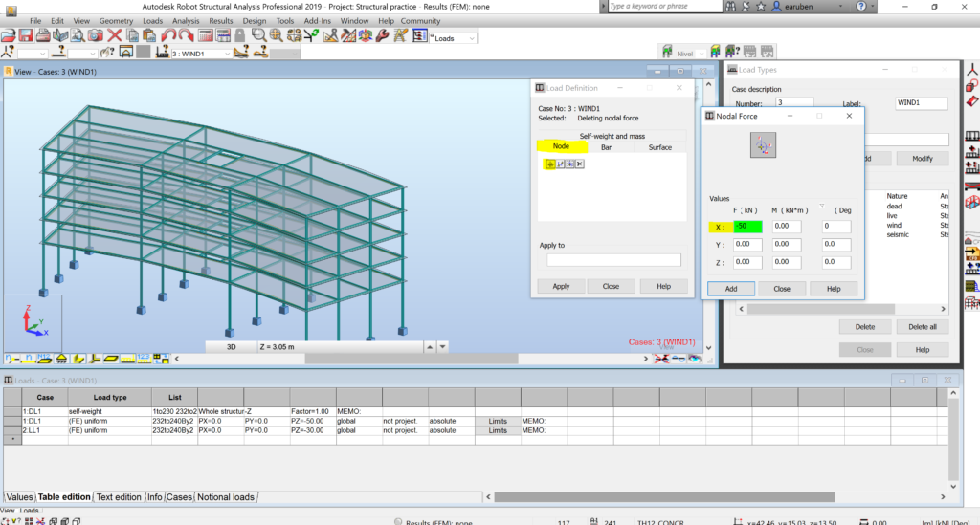Screen dimensions: 980x525
Task: Open the Add-Ins menu
Action: click(318, 21)
